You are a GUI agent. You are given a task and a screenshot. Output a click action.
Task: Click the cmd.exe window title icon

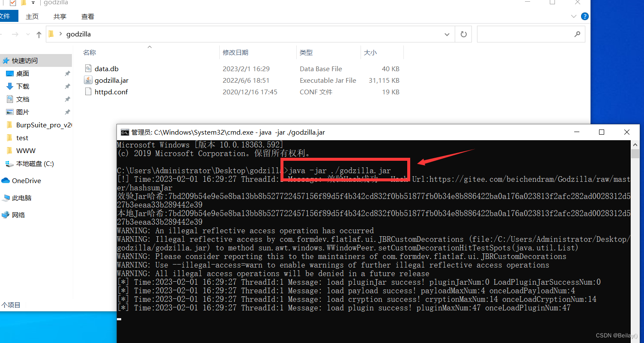click(x=125, y=132)
